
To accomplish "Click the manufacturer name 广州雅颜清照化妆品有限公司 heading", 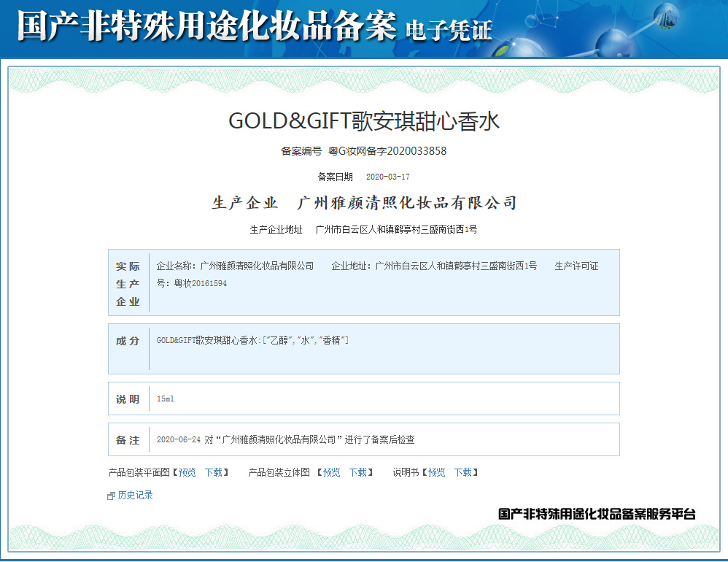I will [x=407, y=203].
